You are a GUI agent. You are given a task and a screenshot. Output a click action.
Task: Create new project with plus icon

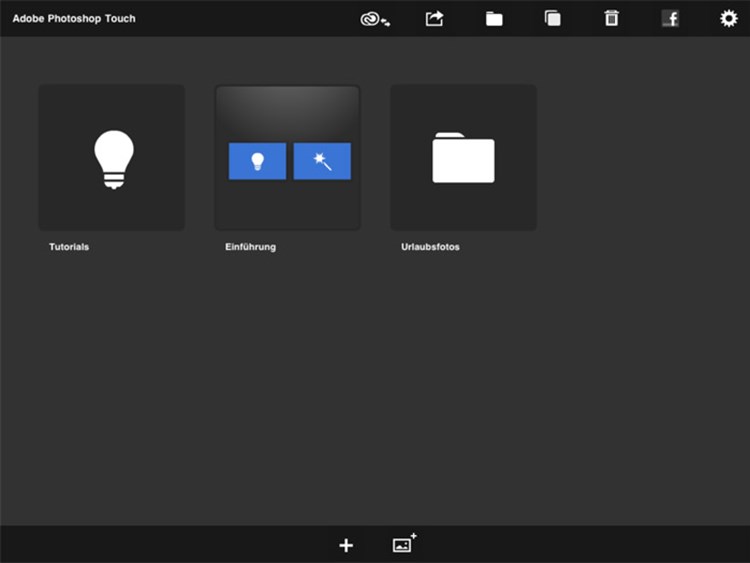346,545
